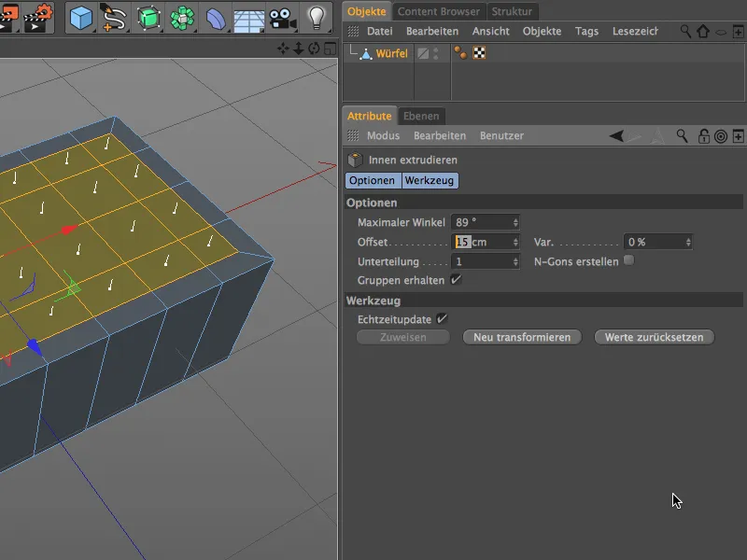The height and width of the screenshot is (560, 747).
Task: Click Offset value stepper arrows
Action: point(515,242)
